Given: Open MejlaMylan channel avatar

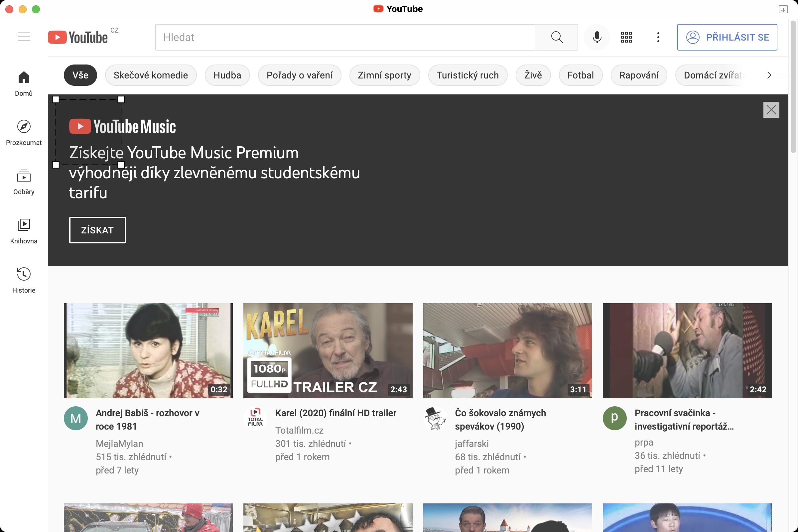Looking at the screenshot, I should 76,418.
